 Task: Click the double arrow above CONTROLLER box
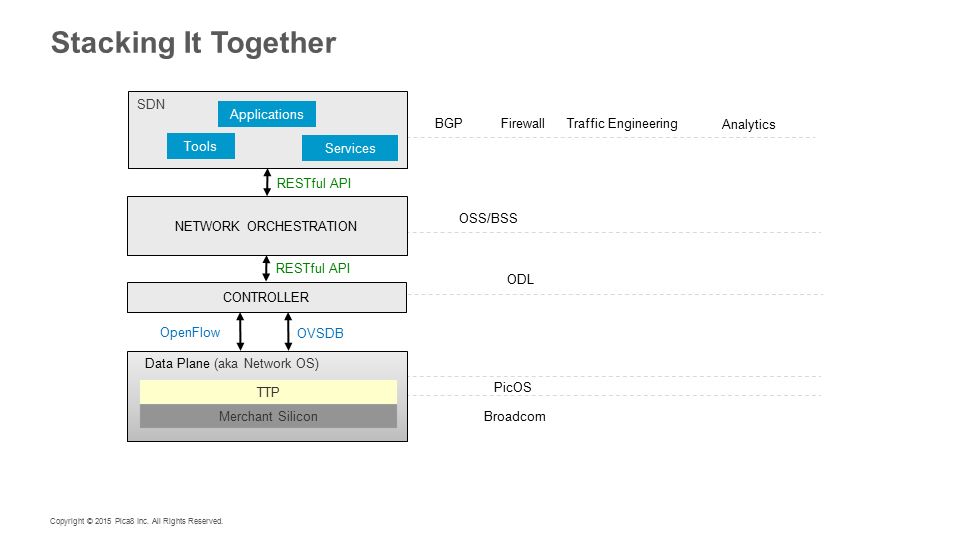tap(266, 268)
